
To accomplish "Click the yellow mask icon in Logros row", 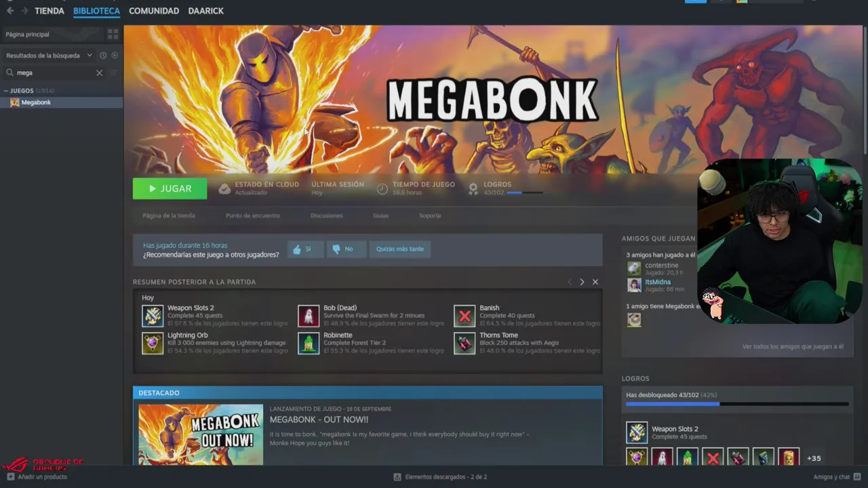I will (789, 458).
